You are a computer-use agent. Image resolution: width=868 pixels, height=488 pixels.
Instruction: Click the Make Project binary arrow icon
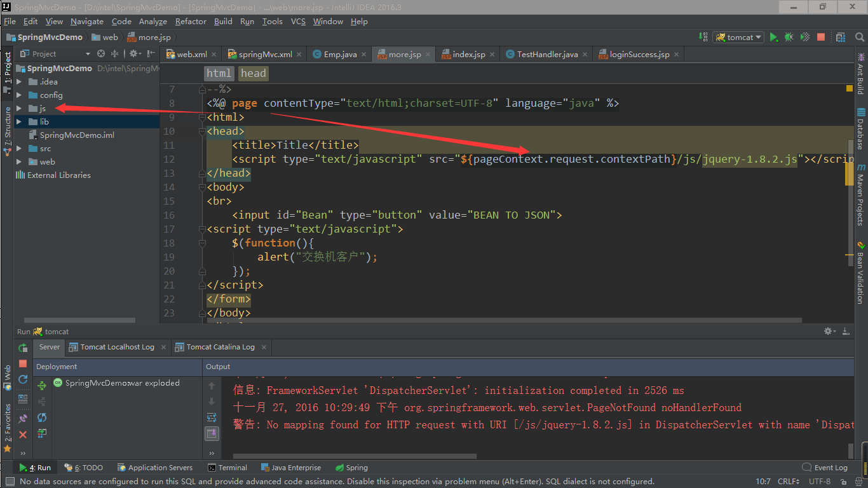pyautogui.click(x=703, y=37)
